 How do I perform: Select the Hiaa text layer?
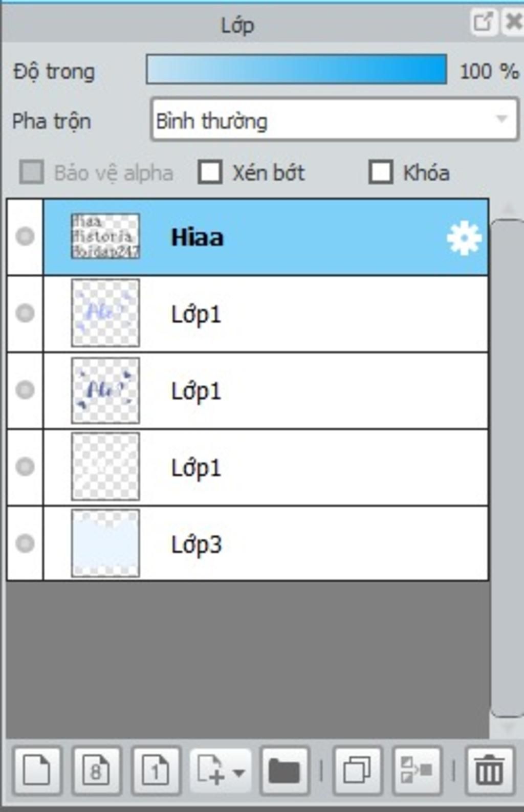click(307, 237)
